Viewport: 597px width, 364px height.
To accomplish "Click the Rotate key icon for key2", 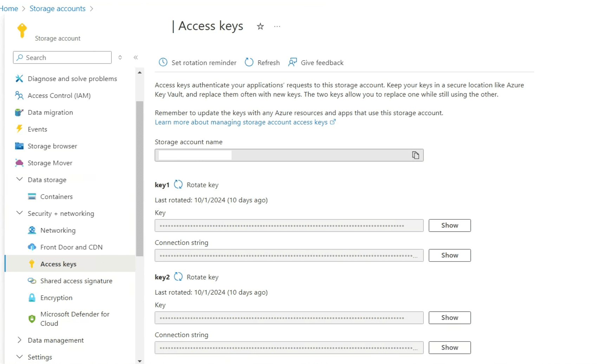I will [178, 277].
